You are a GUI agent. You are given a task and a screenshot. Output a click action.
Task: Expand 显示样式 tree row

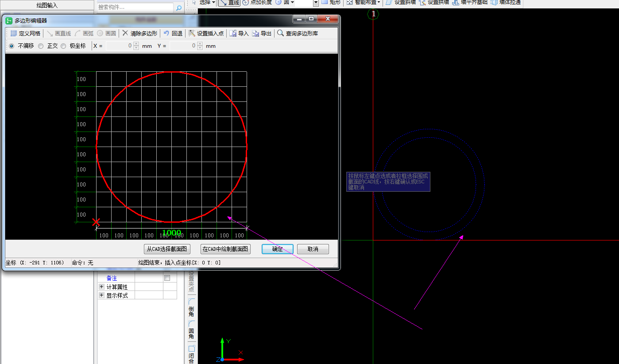[x=101, y=295]
